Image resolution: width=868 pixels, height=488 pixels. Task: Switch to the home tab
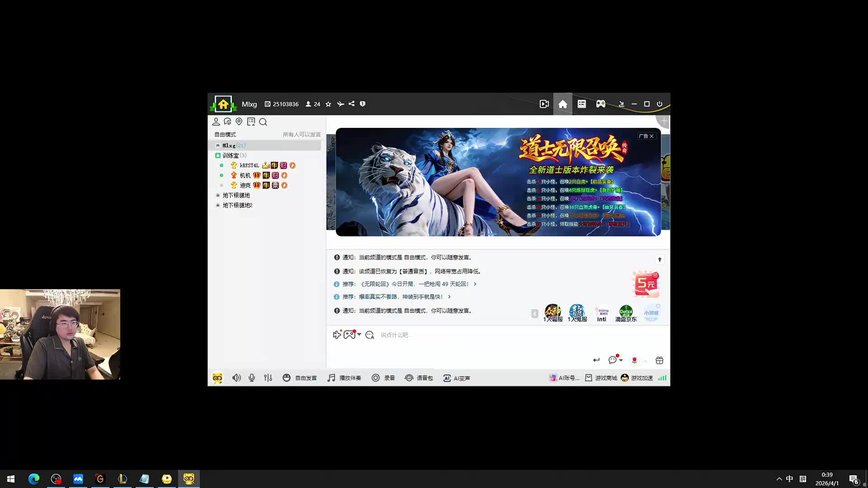(x=563, y=104)
